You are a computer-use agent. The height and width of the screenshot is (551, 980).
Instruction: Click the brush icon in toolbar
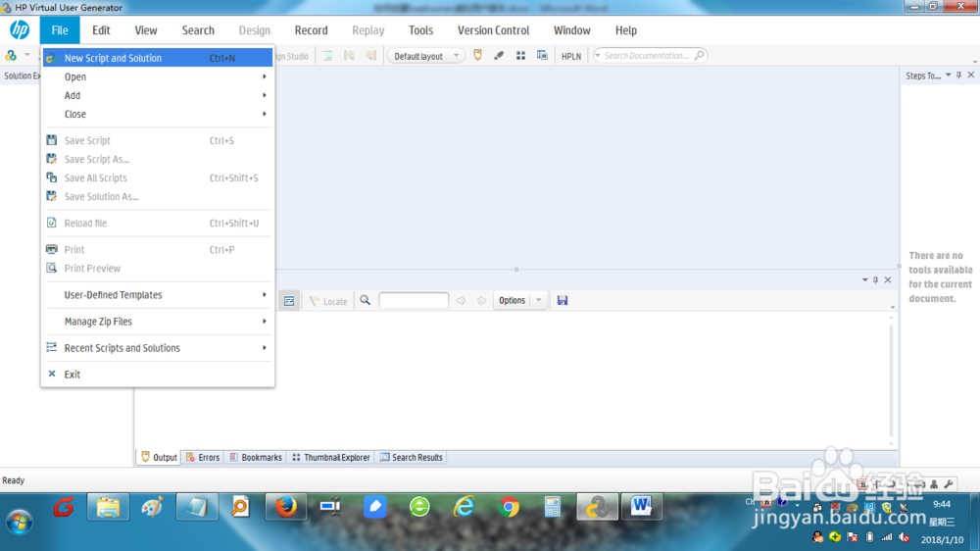click(499, 56)
